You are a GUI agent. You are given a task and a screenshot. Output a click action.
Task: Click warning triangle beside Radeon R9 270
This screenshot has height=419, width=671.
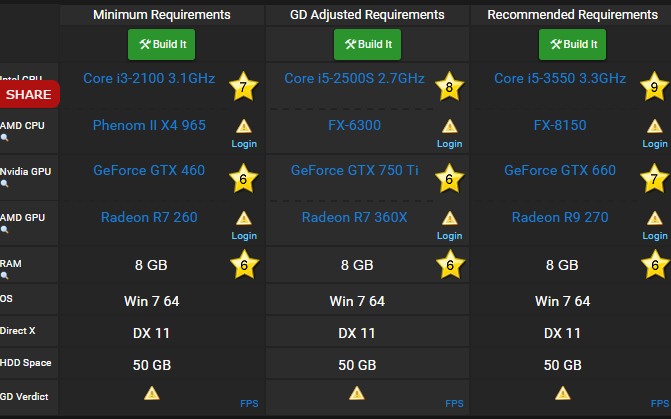pos(655,218)
